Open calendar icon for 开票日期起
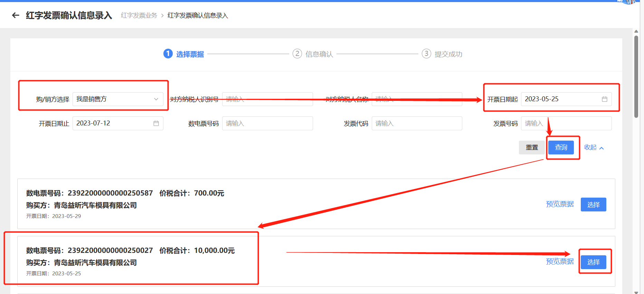Viewport: 644px width, 294px height. tap(604, 99)
